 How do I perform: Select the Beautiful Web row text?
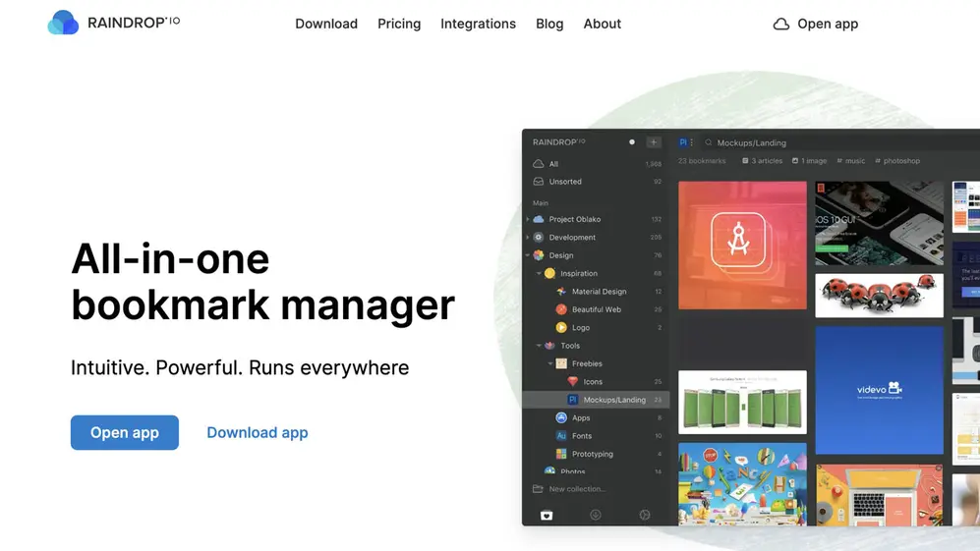pyautogui.click(x=597, y=309)
